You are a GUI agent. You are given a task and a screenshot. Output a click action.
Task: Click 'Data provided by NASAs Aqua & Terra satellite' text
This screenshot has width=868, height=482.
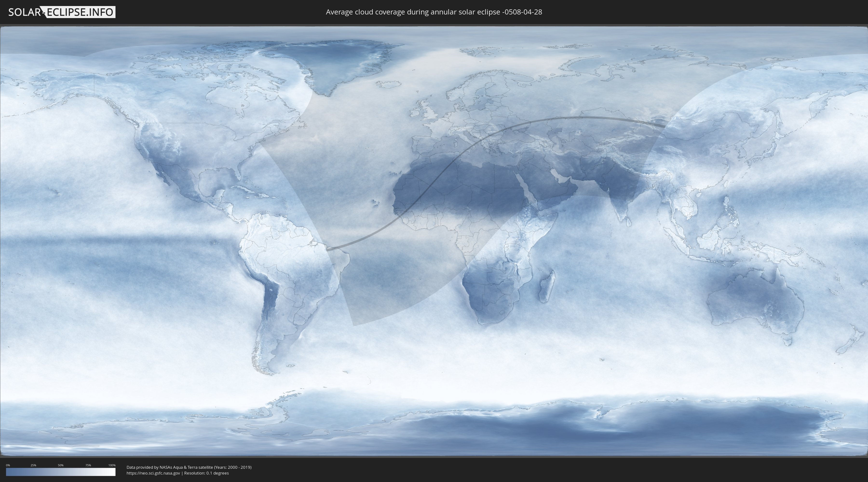coord(170,467)
